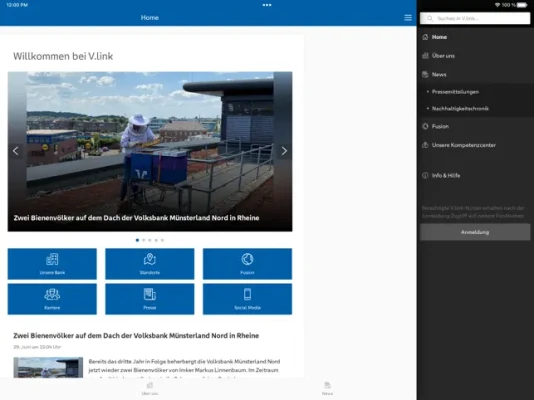Open Home in the side menu
Viewport: 534px width, 400px height.
coord(475,37)
